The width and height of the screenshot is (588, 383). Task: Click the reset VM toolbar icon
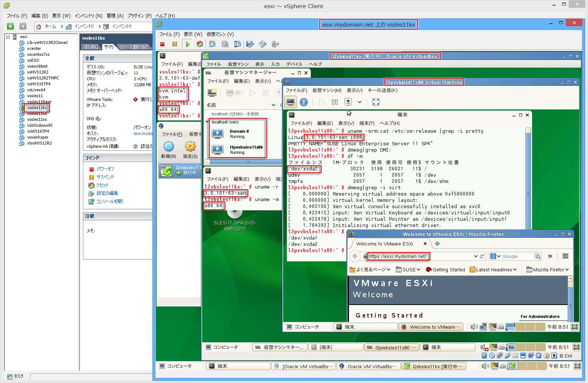coord(200,44)
